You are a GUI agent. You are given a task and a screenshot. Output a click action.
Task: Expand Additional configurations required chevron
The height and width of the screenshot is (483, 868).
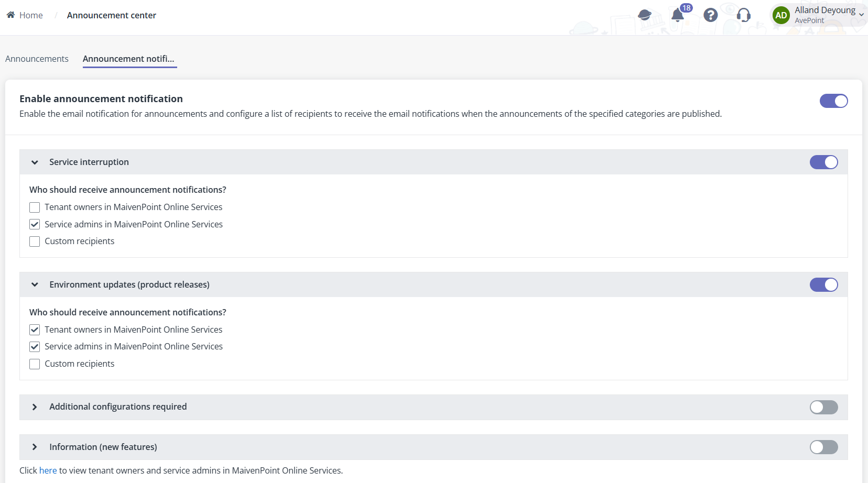pyautogui.click(x=35, y=407)
